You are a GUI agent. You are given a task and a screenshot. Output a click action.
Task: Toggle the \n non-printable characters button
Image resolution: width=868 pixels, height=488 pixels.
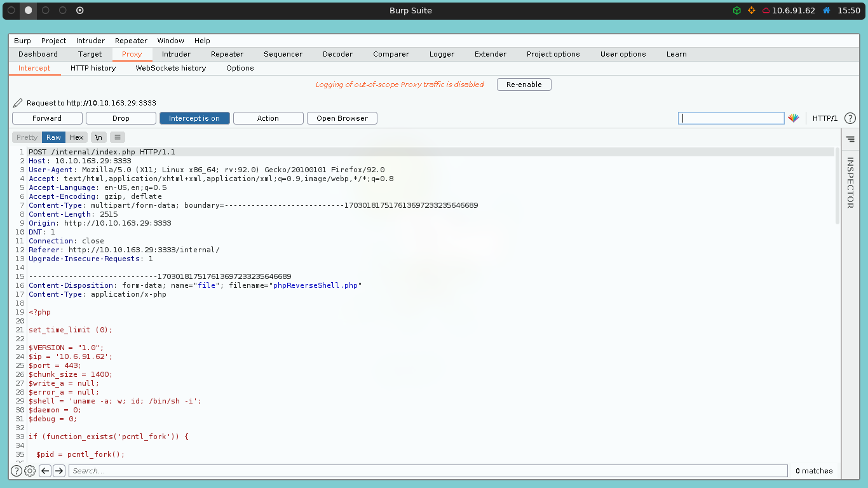98,137
